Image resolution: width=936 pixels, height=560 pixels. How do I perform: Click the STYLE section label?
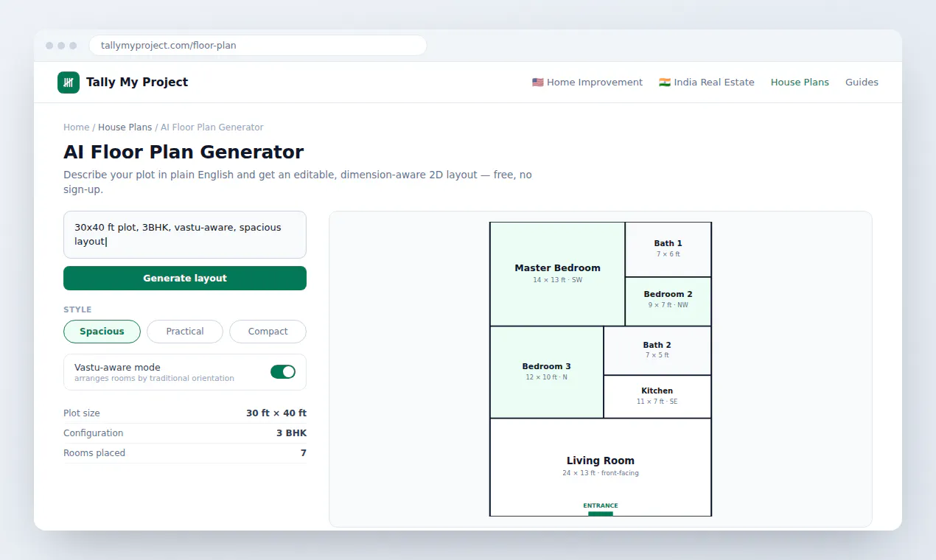pos(77,310)
